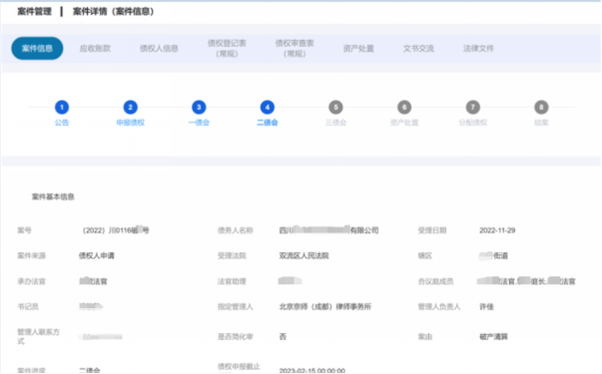Click step 6 circle for 资产处置
This screenshot has height=374, width=602.
pyautogui.click(x=404, y=107)
